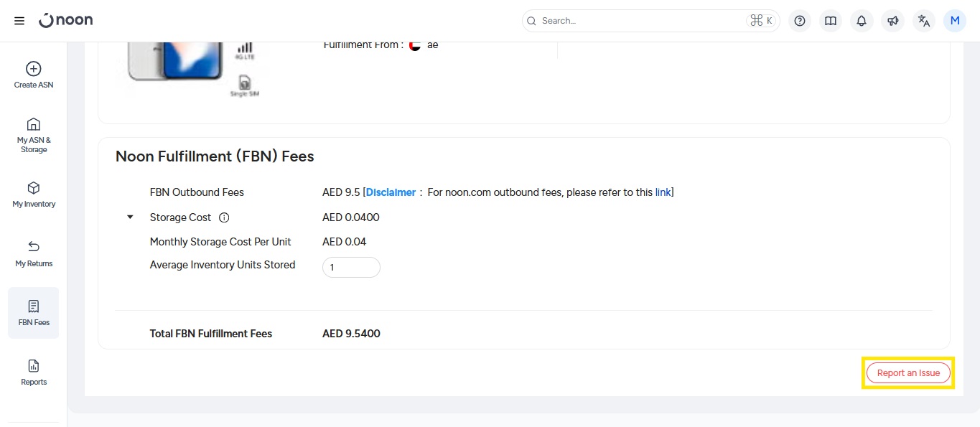Open the help question mark icon
Screen dimensions: 980x427
pos(800,21)
